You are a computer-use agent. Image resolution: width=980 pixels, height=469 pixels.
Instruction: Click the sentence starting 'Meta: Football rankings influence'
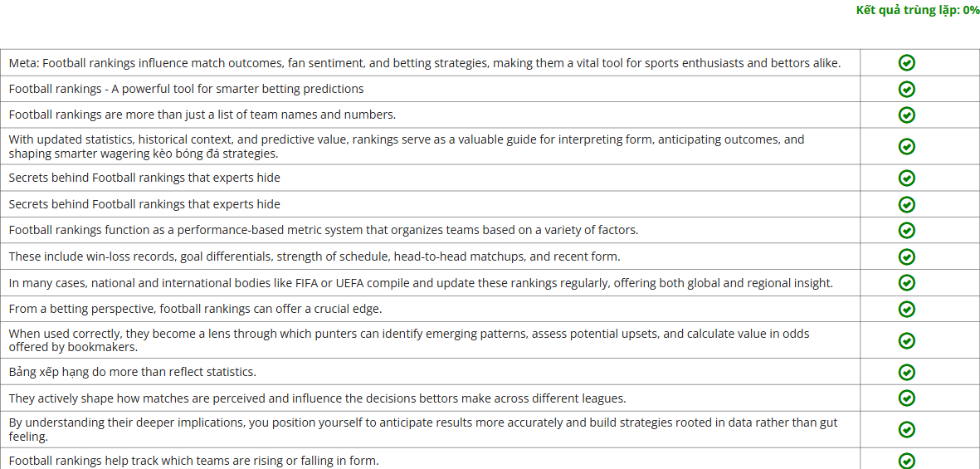[424, 63]
